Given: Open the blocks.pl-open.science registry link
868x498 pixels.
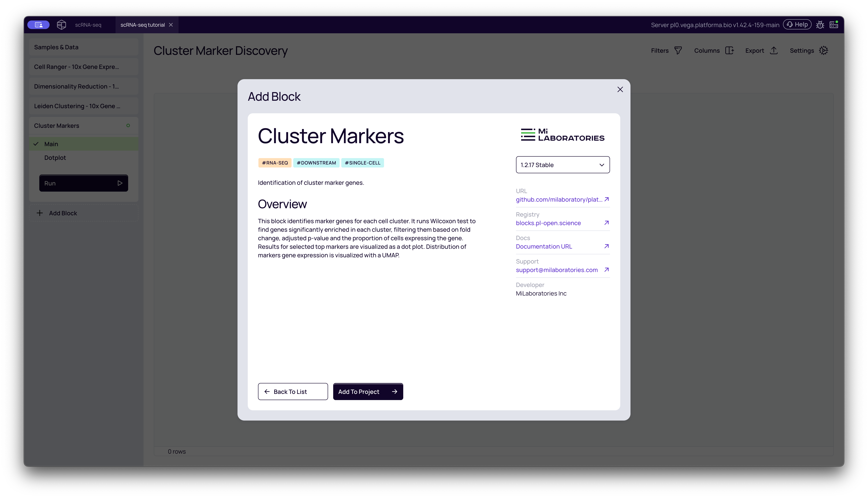Looking at the screenshot, I should tap(548, 223).
